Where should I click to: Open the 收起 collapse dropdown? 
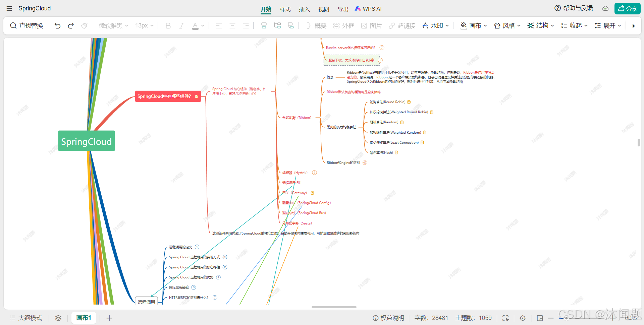pos(574,26)
